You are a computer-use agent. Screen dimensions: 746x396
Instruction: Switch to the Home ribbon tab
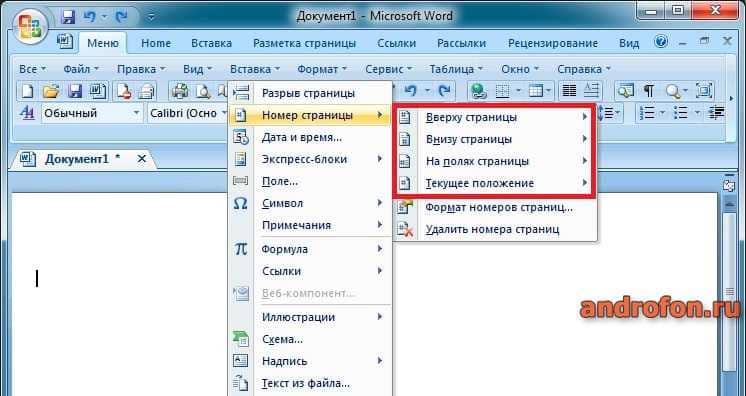(x=156, y=43)
